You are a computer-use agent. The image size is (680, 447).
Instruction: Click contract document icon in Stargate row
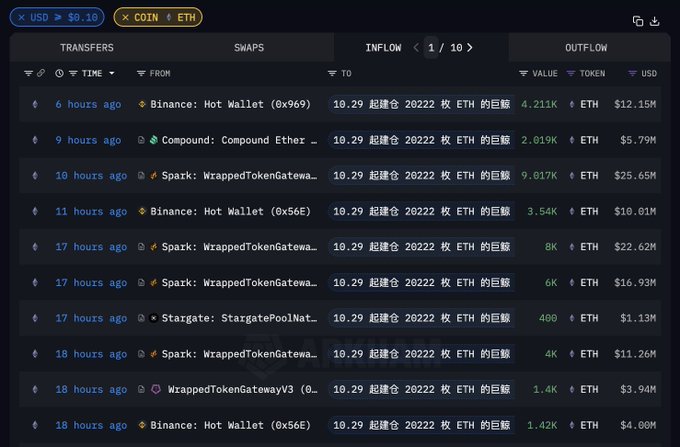141,318
